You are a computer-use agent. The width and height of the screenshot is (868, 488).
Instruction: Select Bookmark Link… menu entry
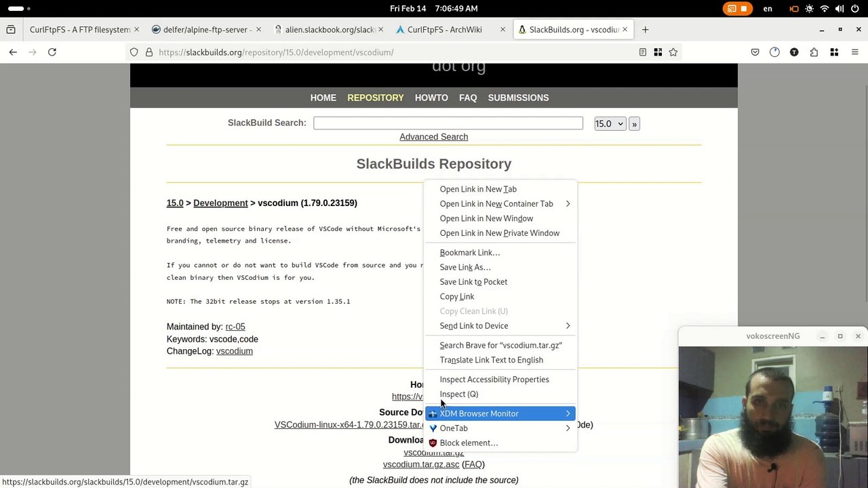coord(500,253)
